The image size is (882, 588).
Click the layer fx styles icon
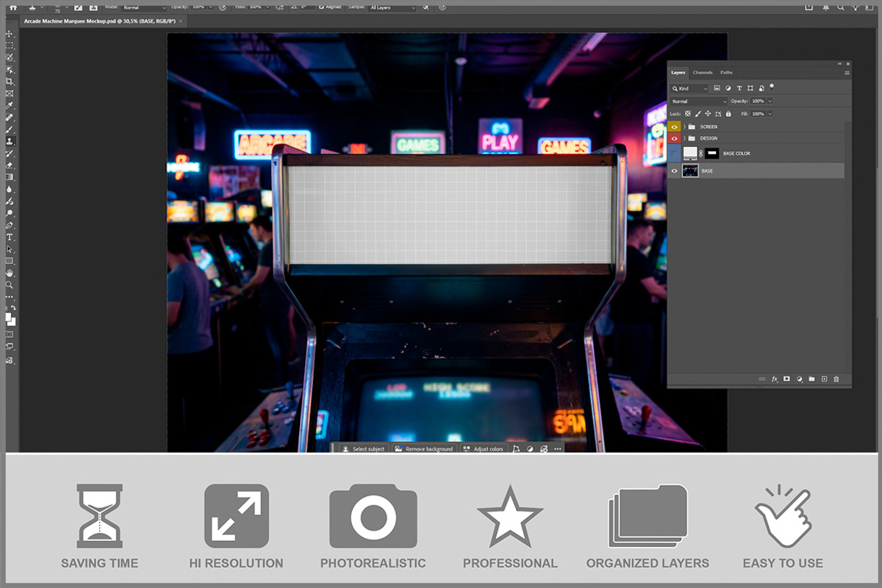[x=774, y=379]
